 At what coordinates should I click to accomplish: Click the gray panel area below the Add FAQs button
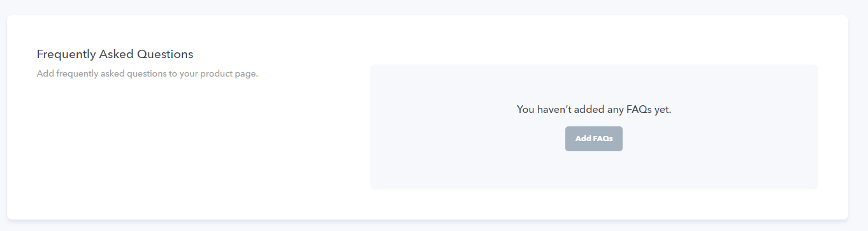tap(594, 170)
